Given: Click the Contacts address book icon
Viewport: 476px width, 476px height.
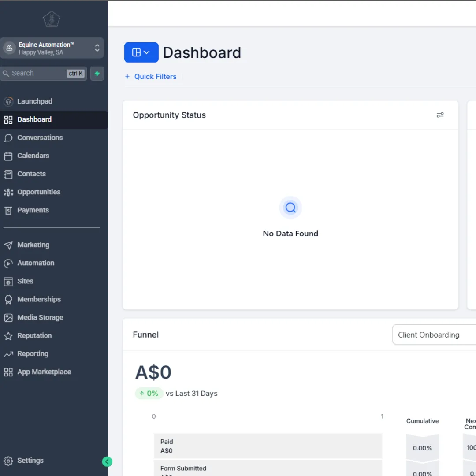Looking at the screenshot, I should (x=8, y=174).
